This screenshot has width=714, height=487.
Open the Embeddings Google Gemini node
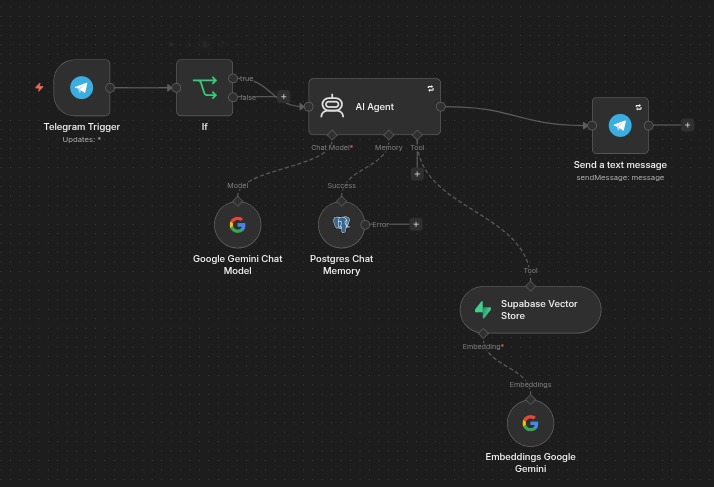point(530,423)
